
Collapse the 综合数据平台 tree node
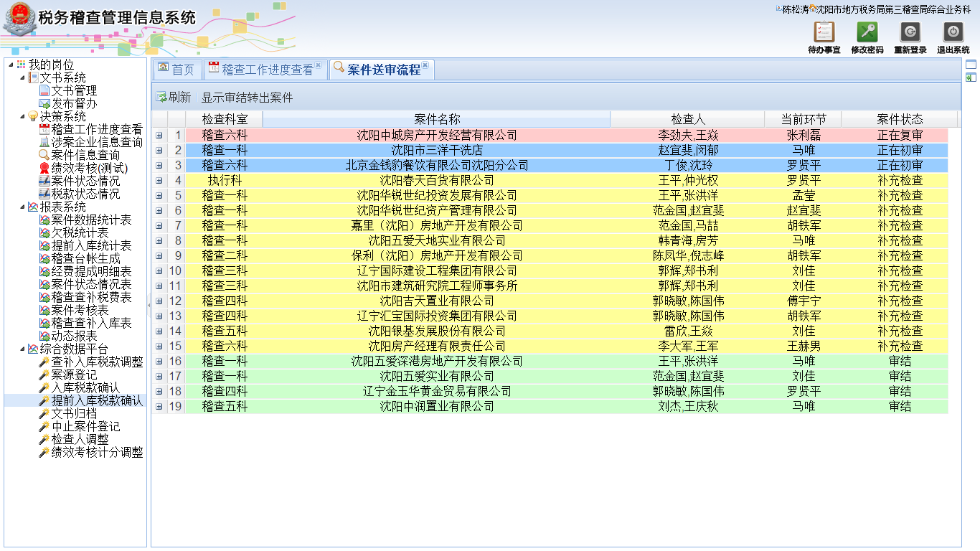[x=22, y=349]
